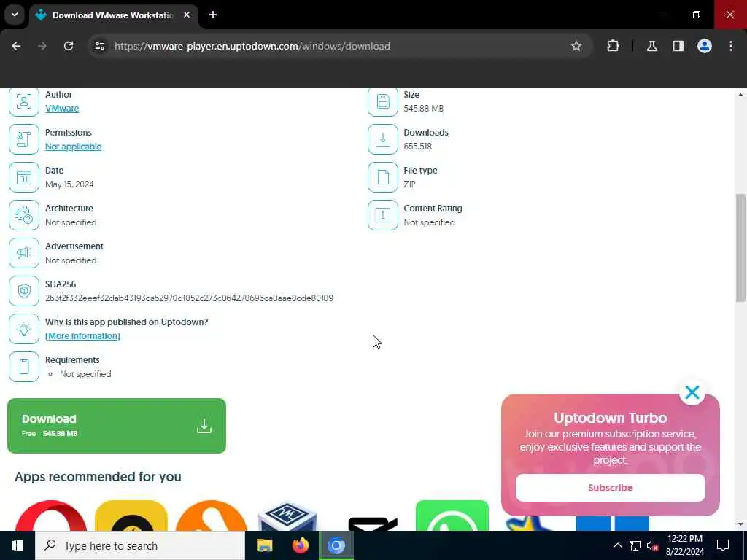Reload the current page
This screenshot has width=747, height=560.
click(x=69, y=46)
